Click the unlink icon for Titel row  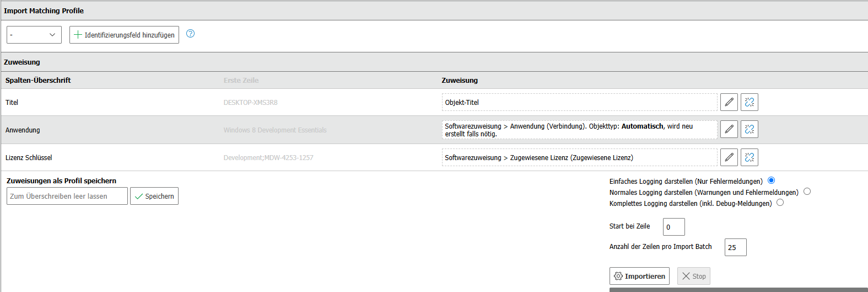749,102
